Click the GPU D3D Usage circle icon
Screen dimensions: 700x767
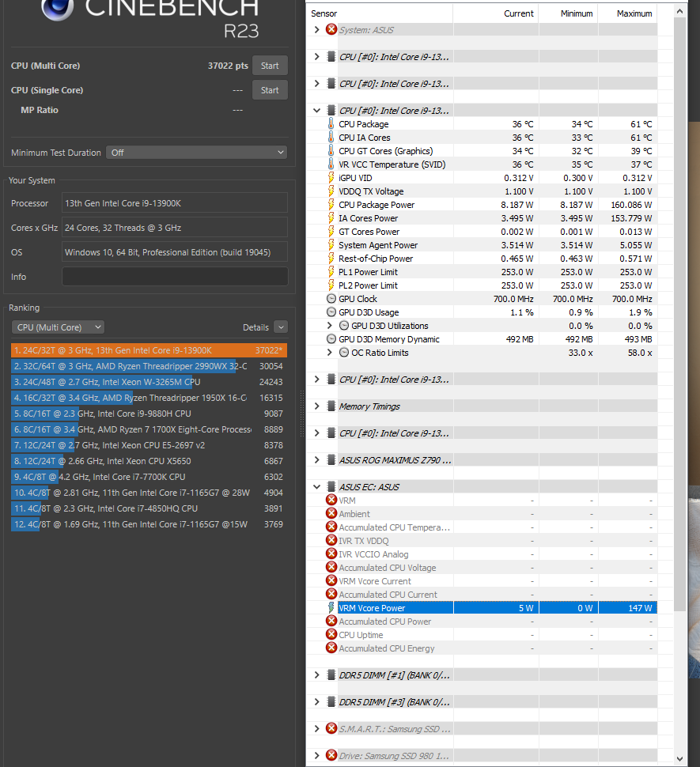[331, 312]
